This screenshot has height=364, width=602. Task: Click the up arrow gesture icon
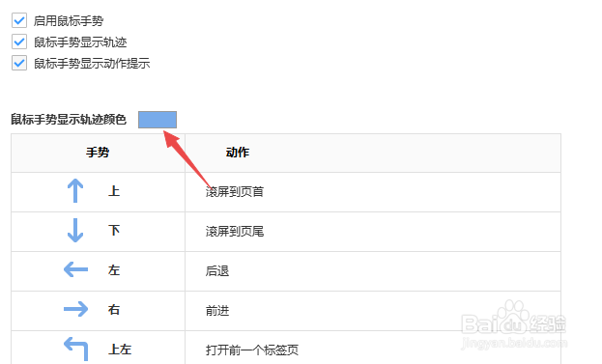coord(75,190)
